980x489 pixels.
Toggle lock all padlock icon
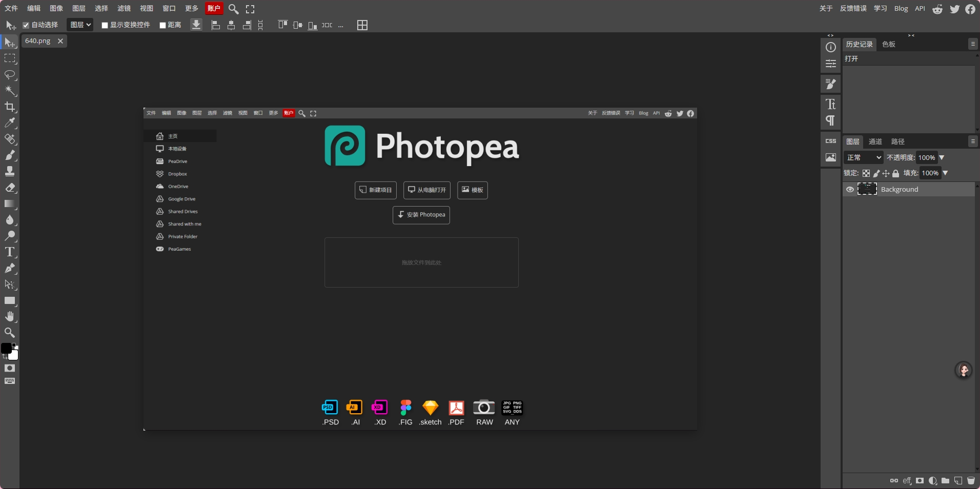coord(895,173)
